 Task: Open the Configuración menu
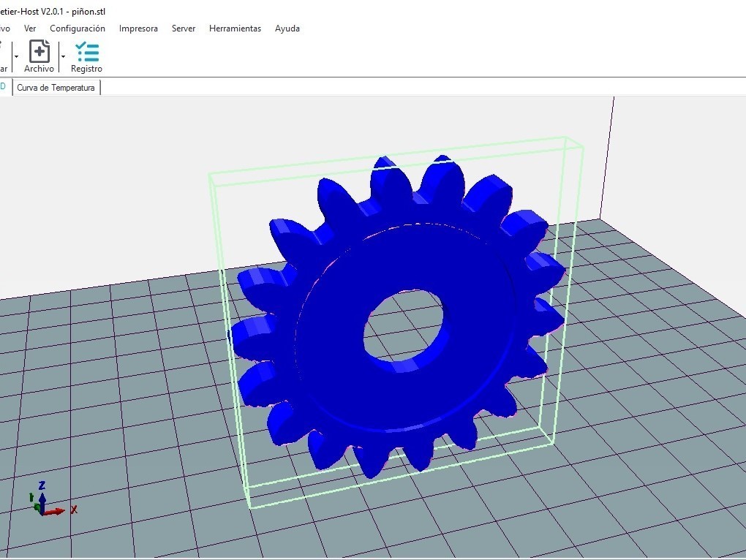click(x=78, y=29)
